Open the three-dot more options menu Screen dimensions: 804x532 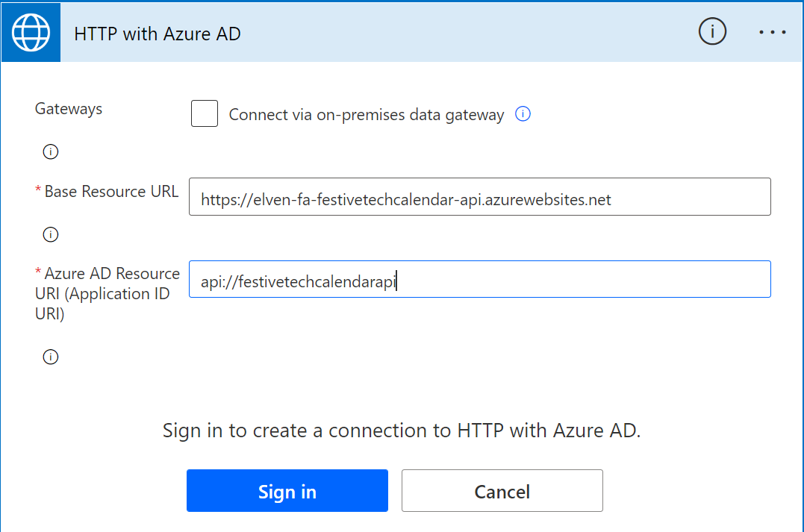click(x=772, y=32)
